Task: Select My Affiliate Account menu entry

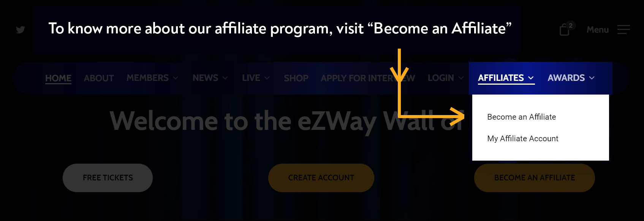Action: (523, 139)
